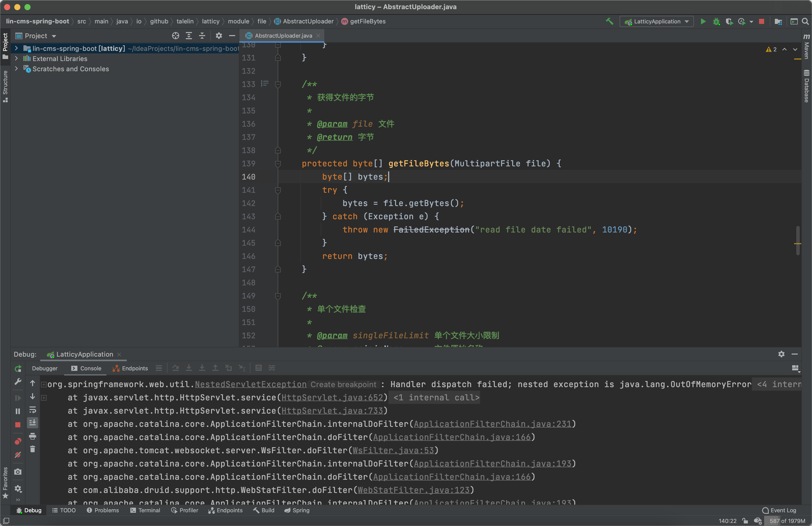
Task: Toggle Mute Breakpoints icon
Action: click(x=18, y=455)
